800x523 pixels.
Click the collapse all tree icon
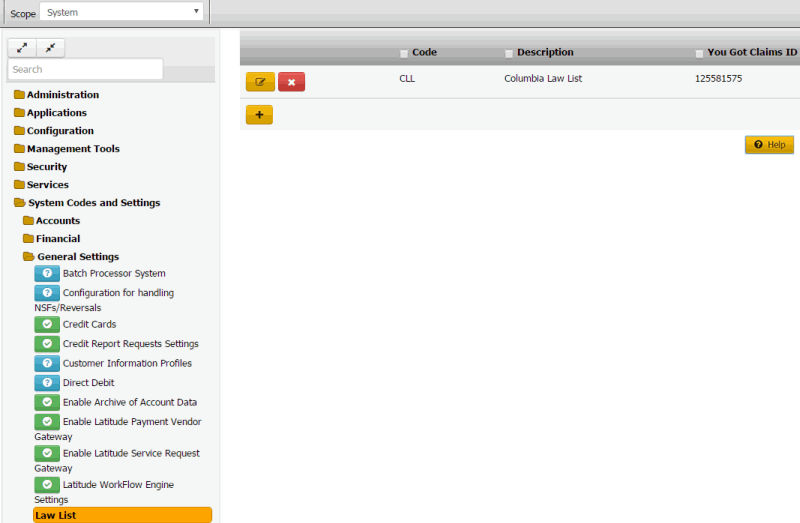(50, 48)
